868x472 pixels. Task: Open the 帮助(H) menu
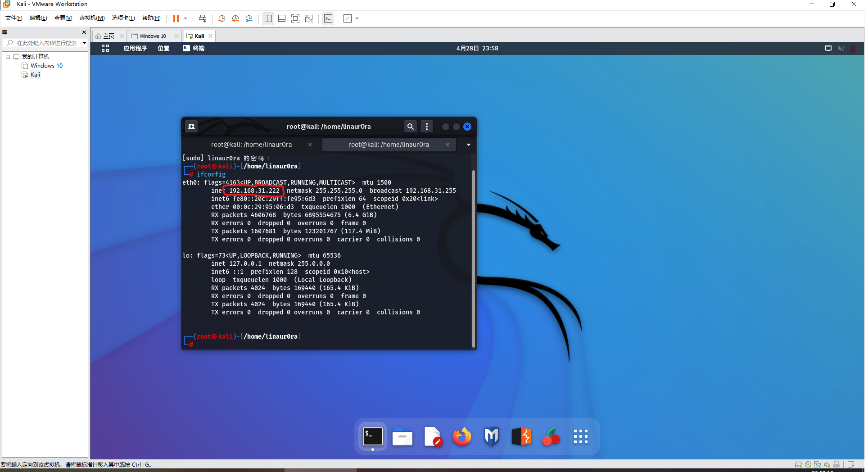coord(151,18)
